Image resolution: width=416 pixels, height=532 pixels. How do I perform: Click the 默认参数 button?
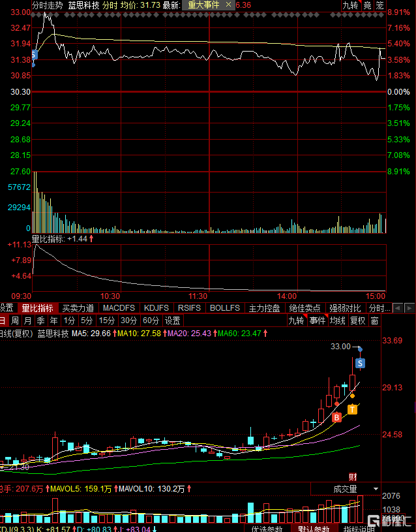click(x=314, y=529)
